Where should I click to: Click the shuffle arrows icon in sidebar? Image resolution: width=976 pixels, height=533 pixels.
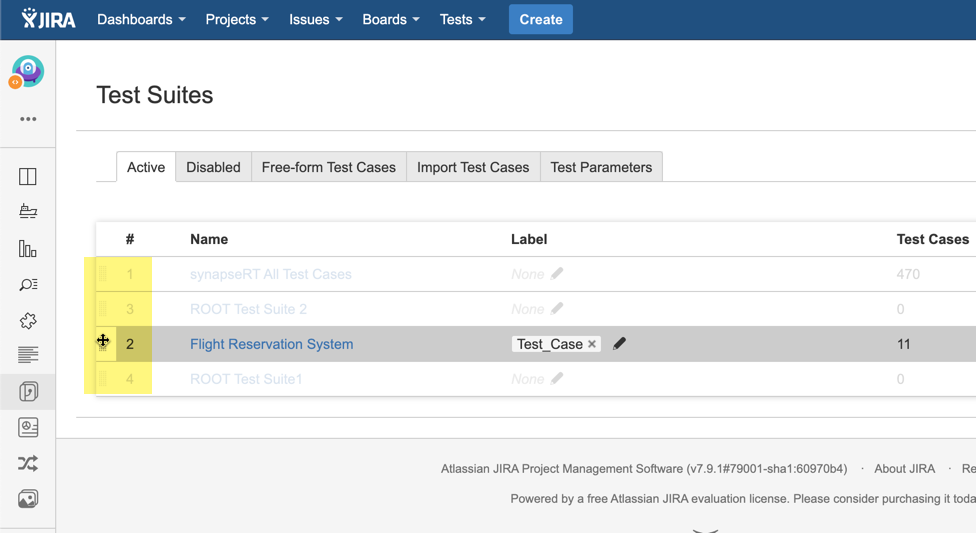coord(28,463)
